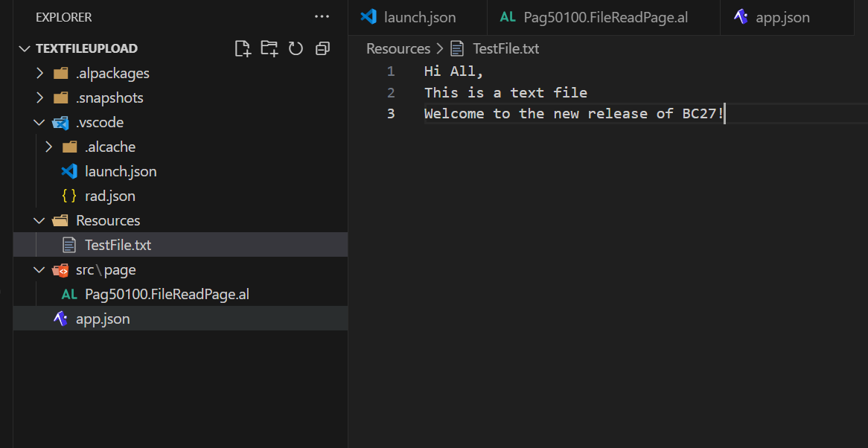Collapse all folders in Explorer
The image size is (868, 448).
322,49
